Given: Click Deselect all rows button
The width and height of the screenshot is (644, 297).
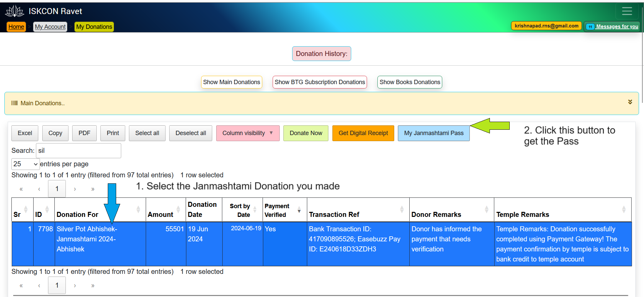Looking at the screenshot, I should pos(191,133).
